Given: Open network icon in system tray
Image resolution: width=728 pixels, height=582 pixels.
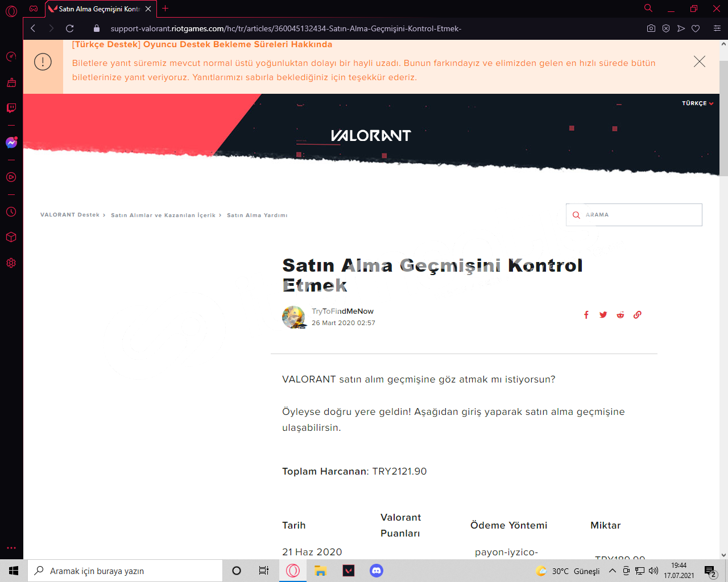Looking at the screenshot, I should pos(640,571).
